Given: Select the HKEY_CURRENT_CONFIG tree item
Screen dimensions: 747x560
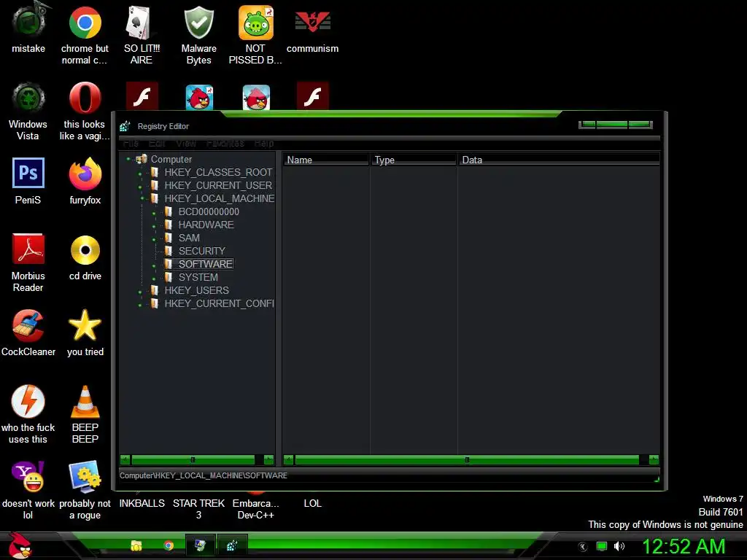Looking at the screenshot, I should coord(219,303).
